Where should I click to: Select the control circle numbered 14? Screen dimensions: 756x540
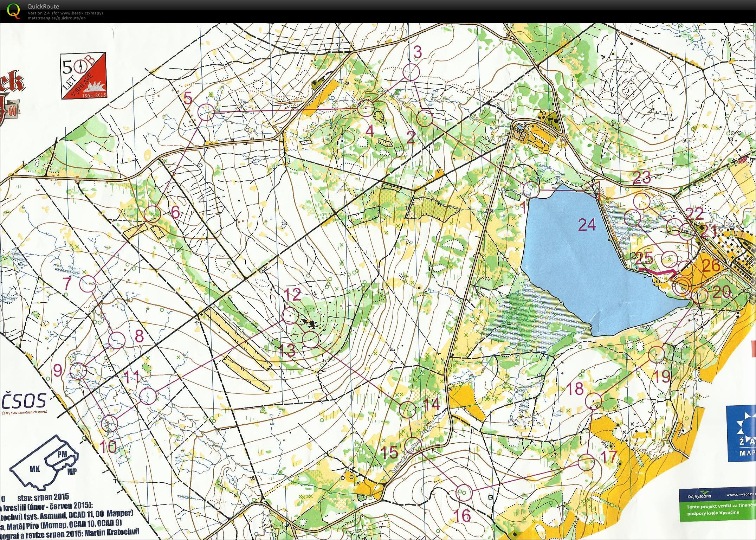coord(408,410)
